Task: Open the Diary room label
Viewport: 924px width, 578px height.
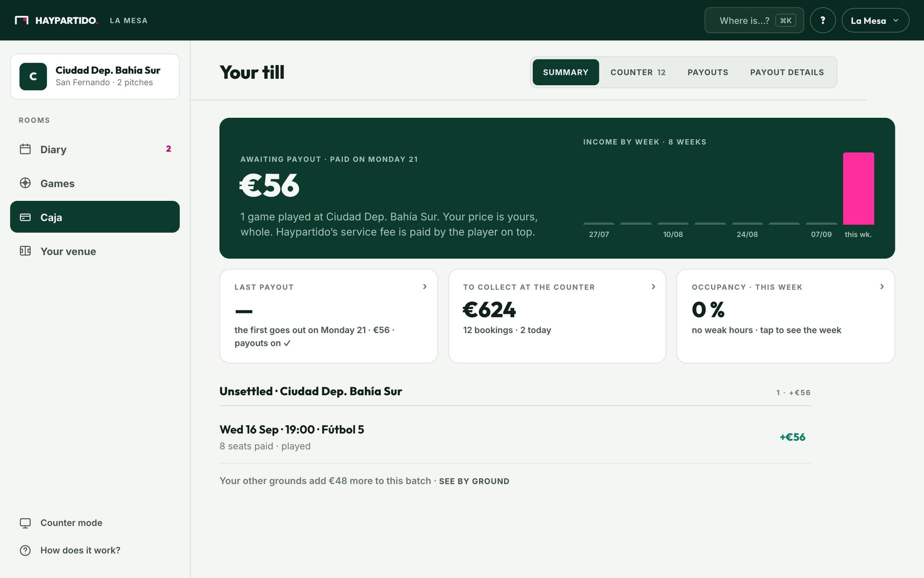Action: tap(53, 149)
